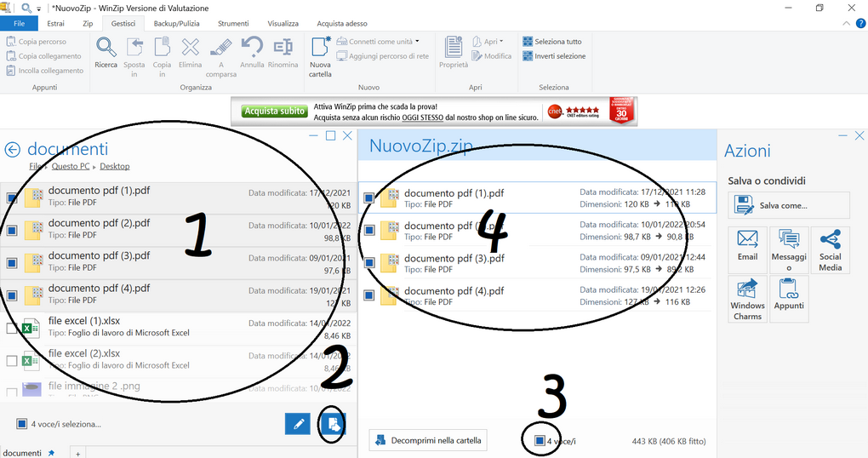Open the Acquista adesso tab
Image resolution: width=868 pixels, height=458 pixels.
(x=341, y=23)
